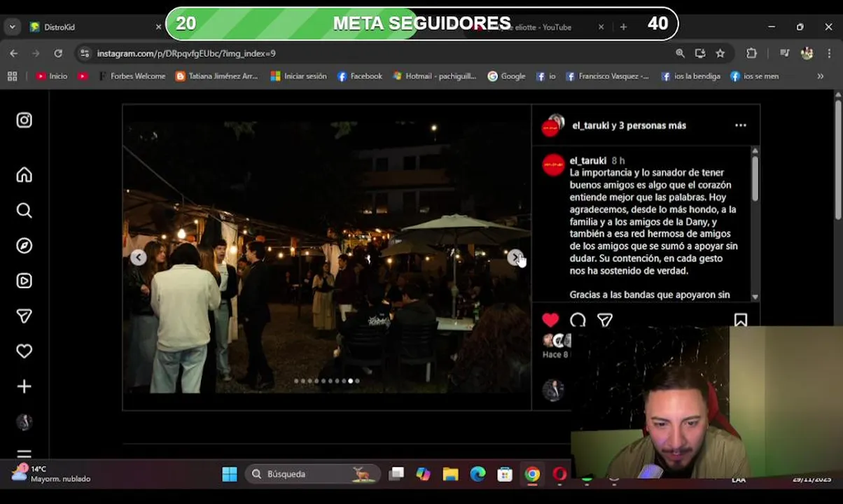Open ios se men bookmark
This screenshot has height=504, width=843.
pyautogui.click(x=754, y=76)
